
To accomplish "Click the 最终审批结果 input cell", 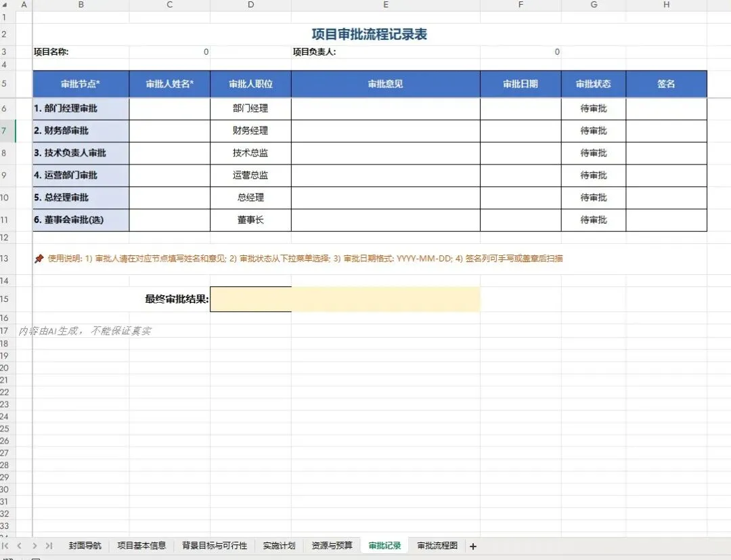I will (x=345, y=299).
